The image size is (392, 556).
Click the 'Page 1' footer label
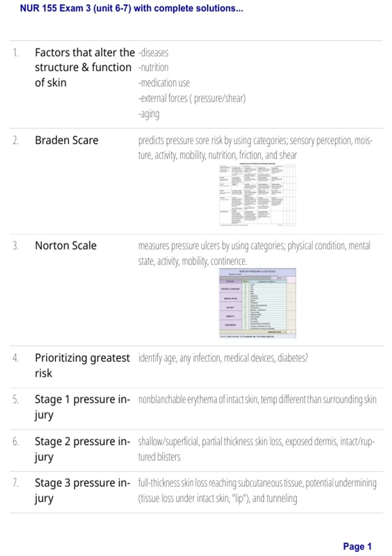point(357,547)
